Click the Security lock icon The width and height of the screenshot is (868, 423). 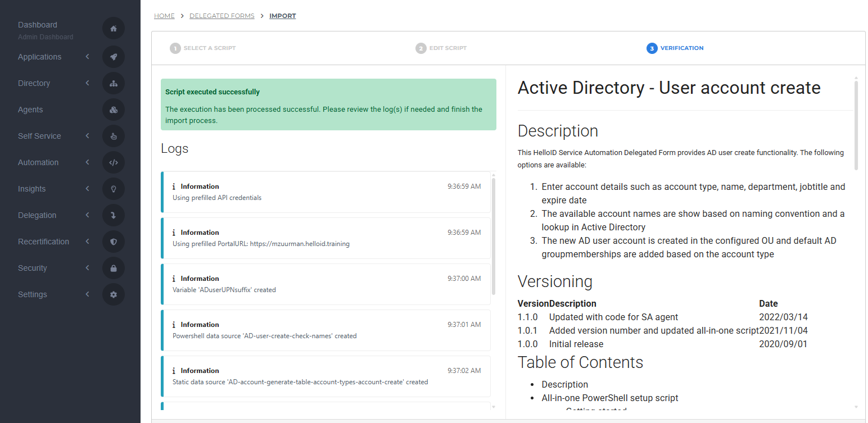114,268
